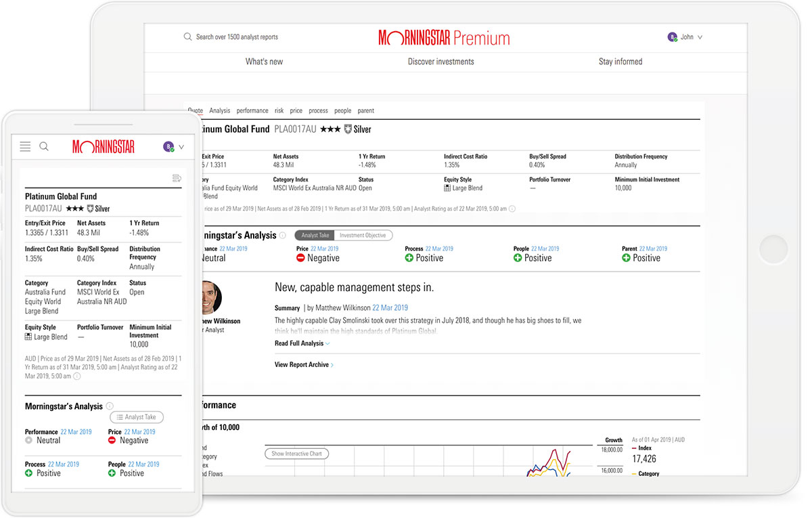The image size is (812, 518).
Task: Click the Morningstar Premium logo on the tablet
Action: 444,37
